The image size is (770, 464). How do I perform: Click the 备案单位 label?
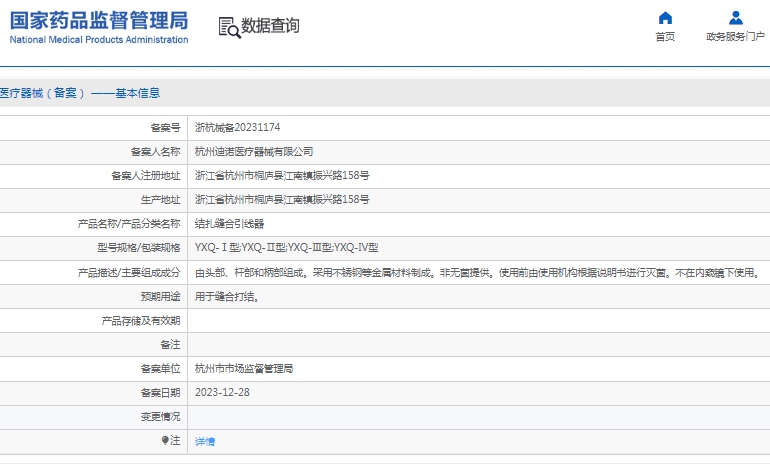[x=161, y=369]
